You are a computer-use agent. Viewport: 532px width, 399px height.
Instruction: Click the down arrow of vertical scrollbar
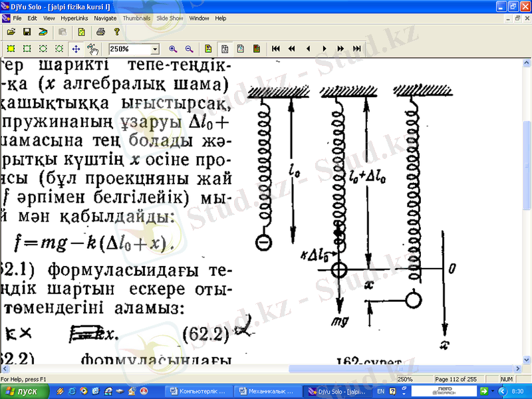click(x=527, y=360)
